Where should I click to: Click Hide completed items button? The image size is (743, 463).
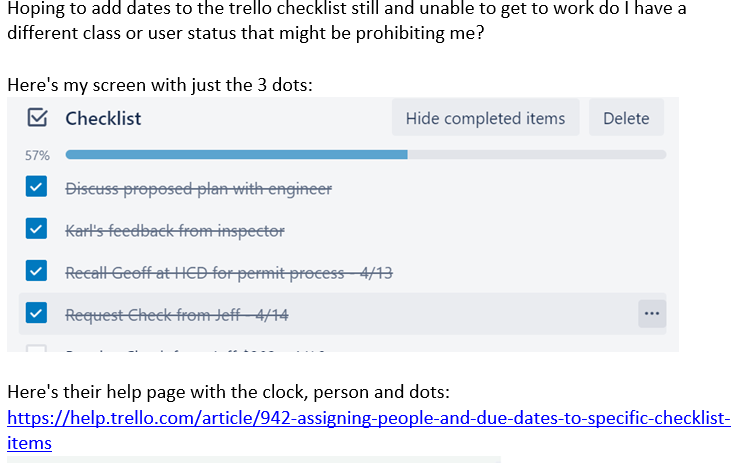(485, 118)
